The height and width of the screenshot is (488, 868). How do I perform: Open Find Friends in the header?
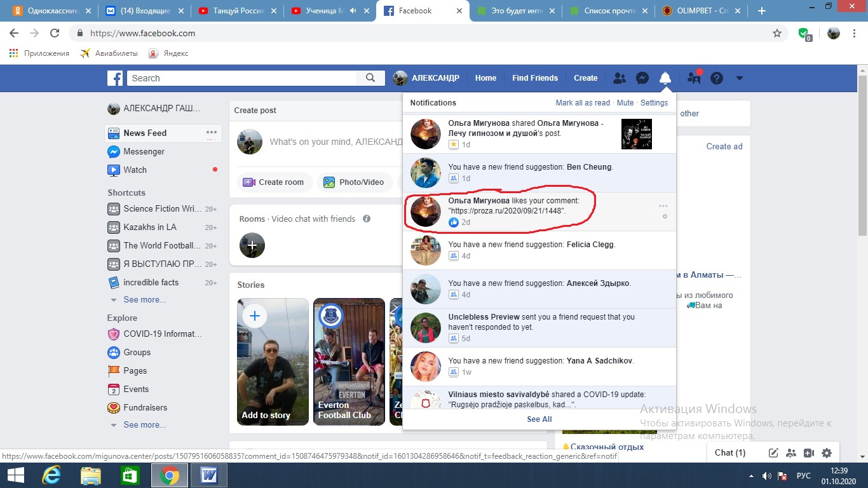pos(535,78)
